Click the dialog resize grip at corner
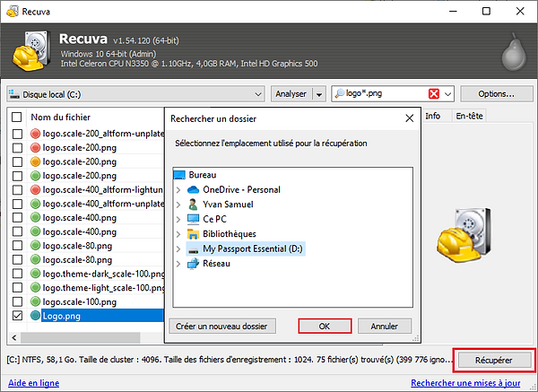538x392 pixels. [416, 338]
